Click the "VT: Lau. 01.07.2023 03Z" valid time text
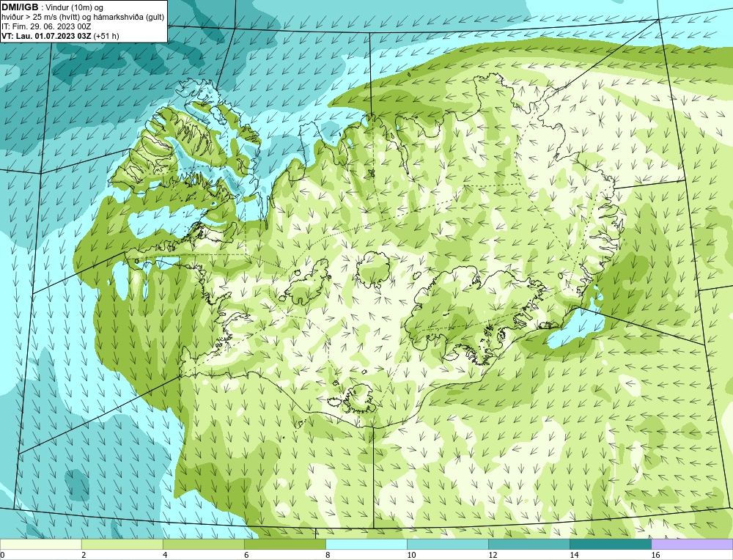 (46, 36)
